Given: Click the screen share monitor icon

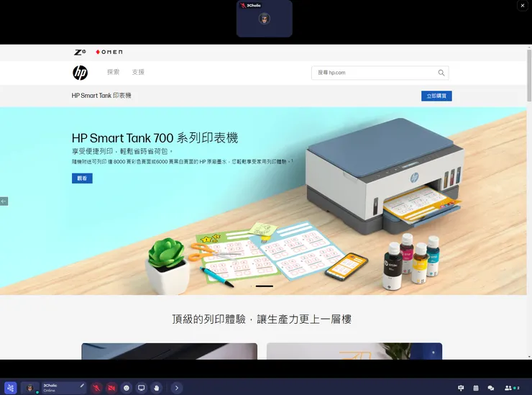Looking at the screenshot, I should coord(142,388).
